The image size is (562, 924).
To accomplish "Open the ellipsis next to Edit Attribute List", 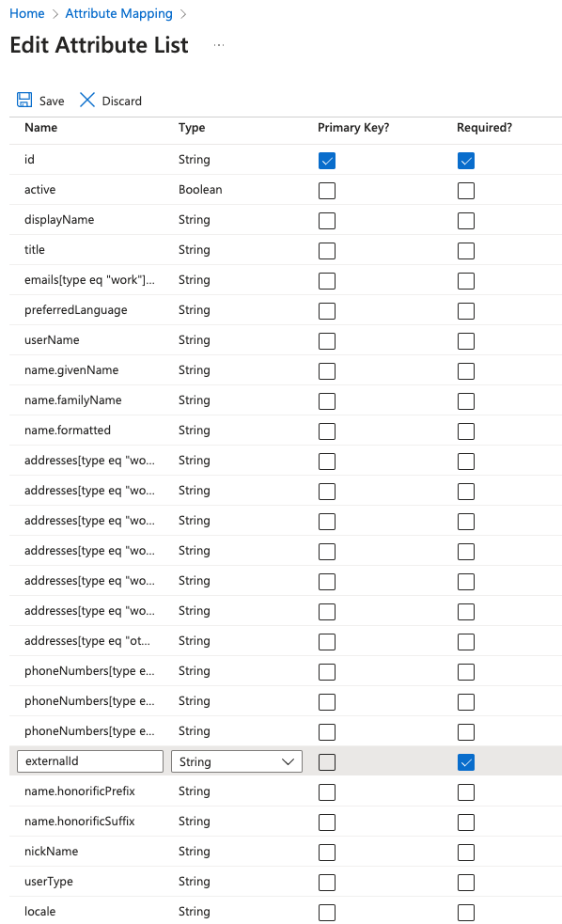I will [x=218, y=46].
